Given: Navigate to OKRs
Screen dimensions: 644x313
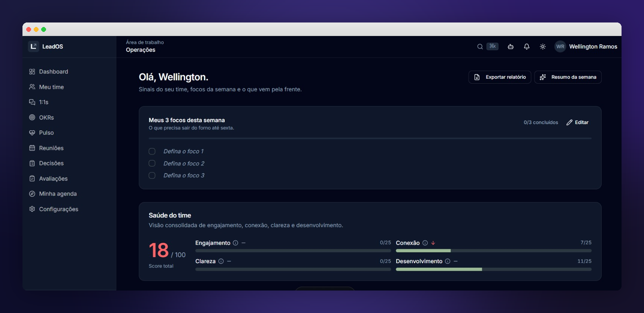Looking at the screenshot, I should click(69, 117).
